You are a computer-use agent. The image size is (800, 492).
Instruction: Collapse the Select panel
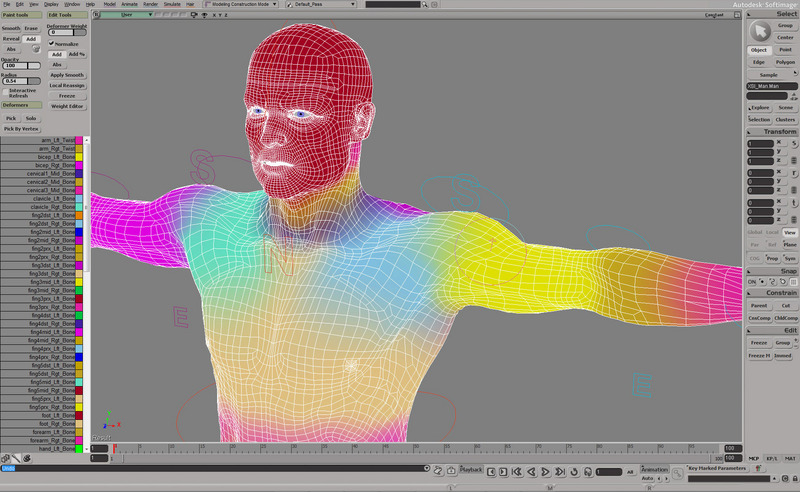[x=749, y=15]
